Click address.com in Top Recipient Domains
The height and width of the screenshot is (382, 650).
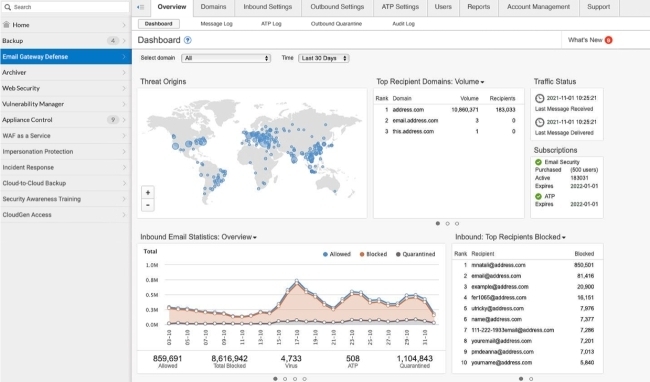coord(408,110)
